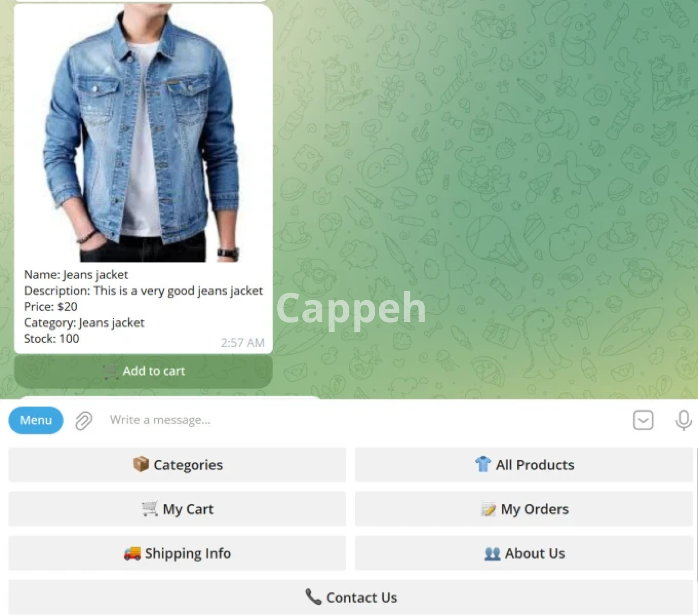
Task: Click the people icon beside About Us
Action: tap(492, 553)
